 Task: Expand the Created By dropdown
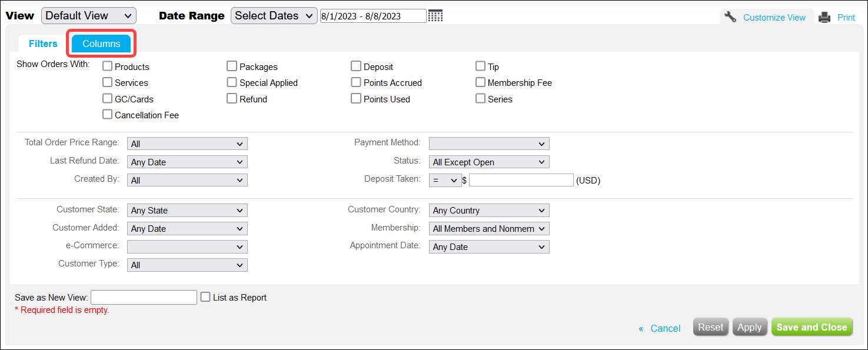(187, 180)
